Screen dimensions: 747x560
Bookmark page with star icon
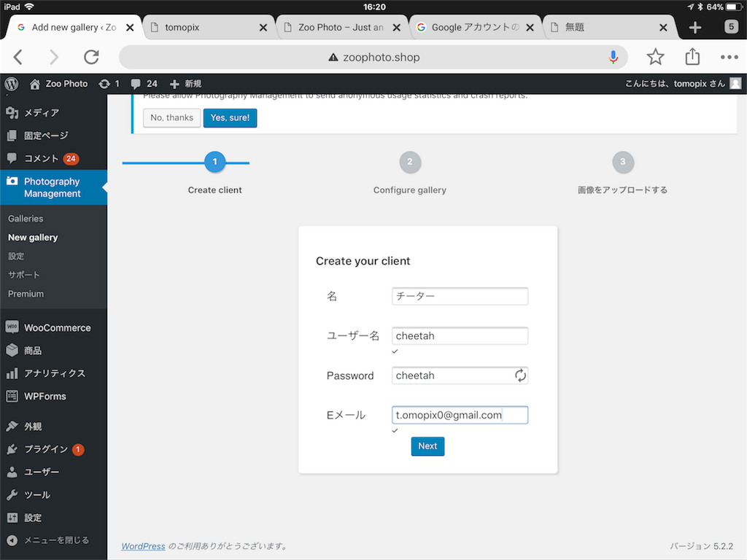point(656,57)
